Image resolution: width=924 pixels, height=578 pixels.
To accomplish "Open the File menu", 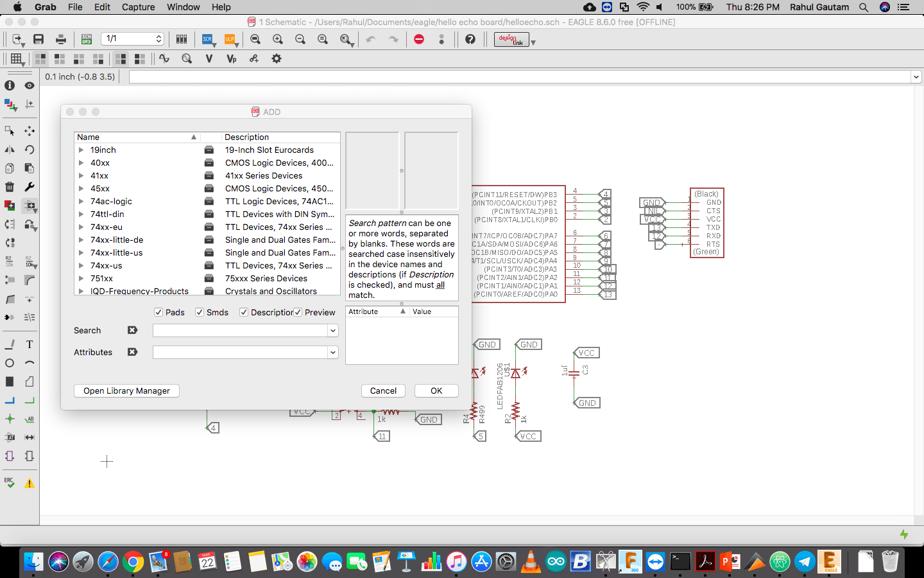I will click(x=75, y=7).
